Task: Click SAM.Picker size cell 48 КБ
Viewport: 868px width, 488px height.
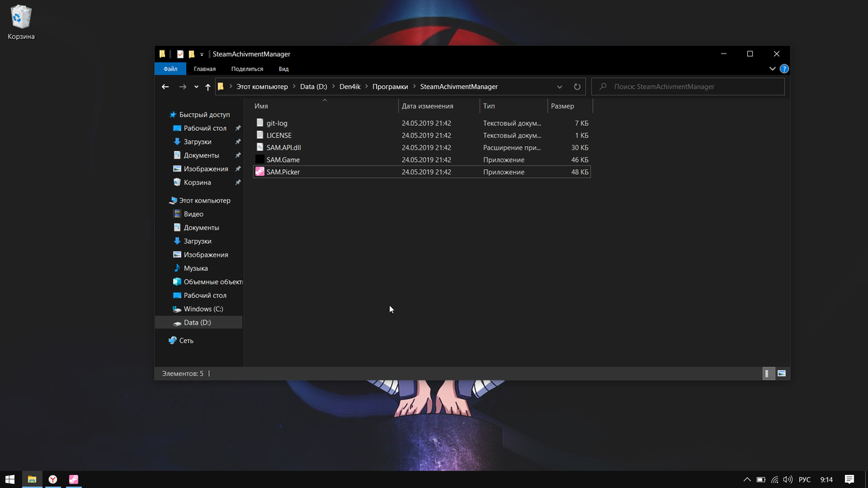Action: (x=579, y=172)
